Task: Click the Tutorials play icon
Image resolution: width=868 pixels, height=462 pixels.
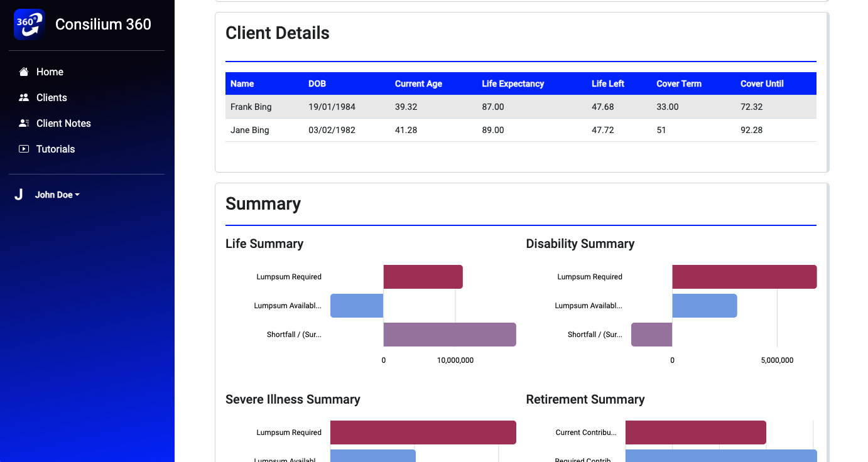Action: pos(24,149)
